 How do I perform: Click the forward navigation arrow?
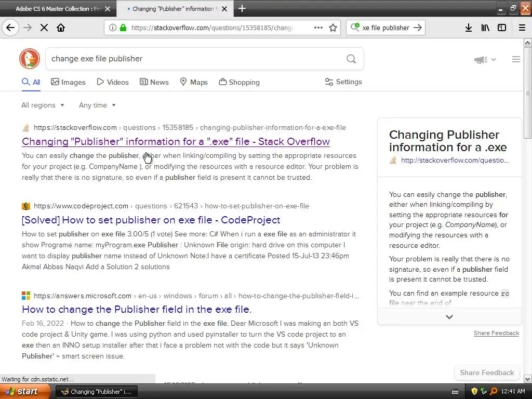coord(28,28)
